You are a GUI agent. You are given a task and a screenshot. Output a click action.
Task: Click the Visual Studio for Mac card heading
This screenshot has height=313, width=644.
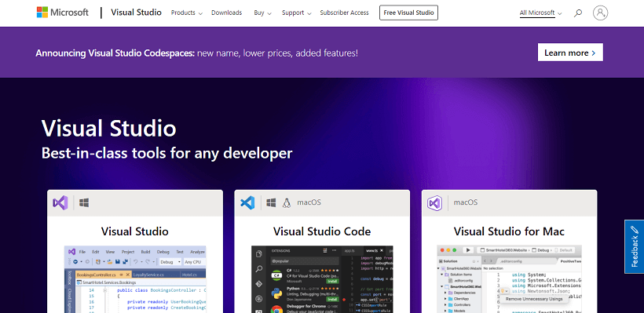pos(509,231)
